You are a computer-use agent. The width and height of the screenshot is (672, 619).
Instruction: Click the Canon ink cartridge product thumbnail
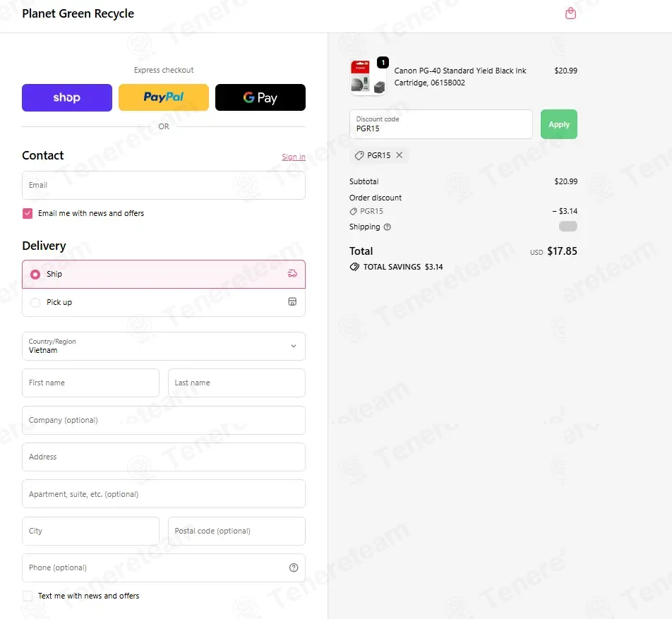click(x=368, y=77)
